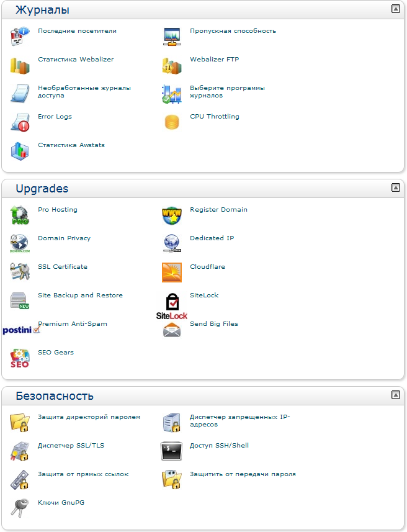
Task: Collapse the Журналы section
Action: pyautogui.click(x=395, y=9)
